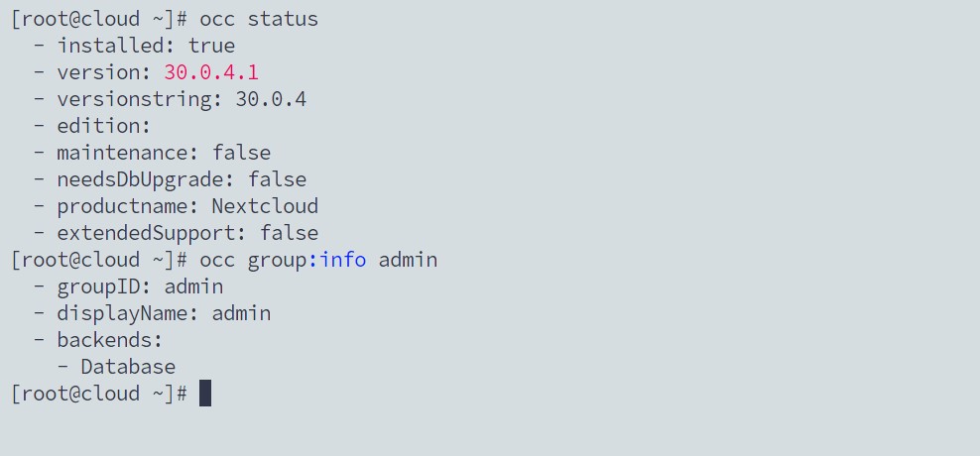Click the second '[root@cloud ~]#' prompt

[99, 260]
